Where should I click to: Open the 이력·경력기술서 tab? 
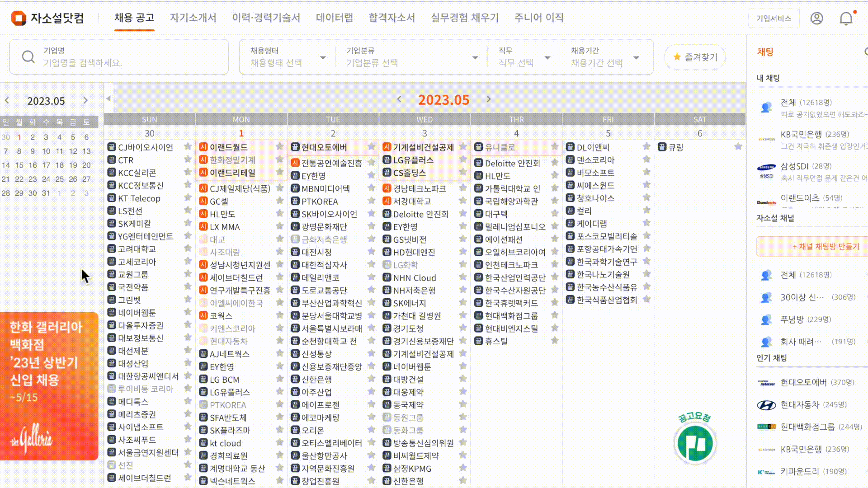[266, 18]
